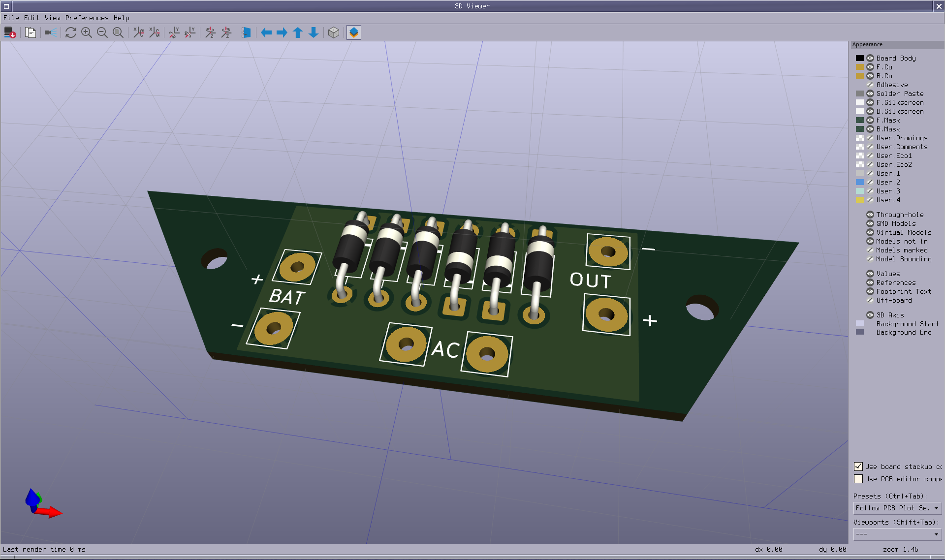Enable Use PCB editor copper checkbox
Viewport: 945px width, 560px height.
click(858, 479)
